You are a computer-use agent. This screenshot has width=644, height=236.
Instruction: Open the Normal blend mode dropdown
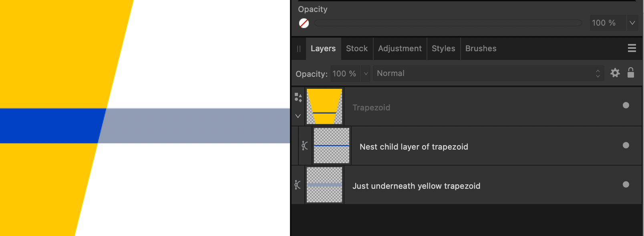coord(487,74)
